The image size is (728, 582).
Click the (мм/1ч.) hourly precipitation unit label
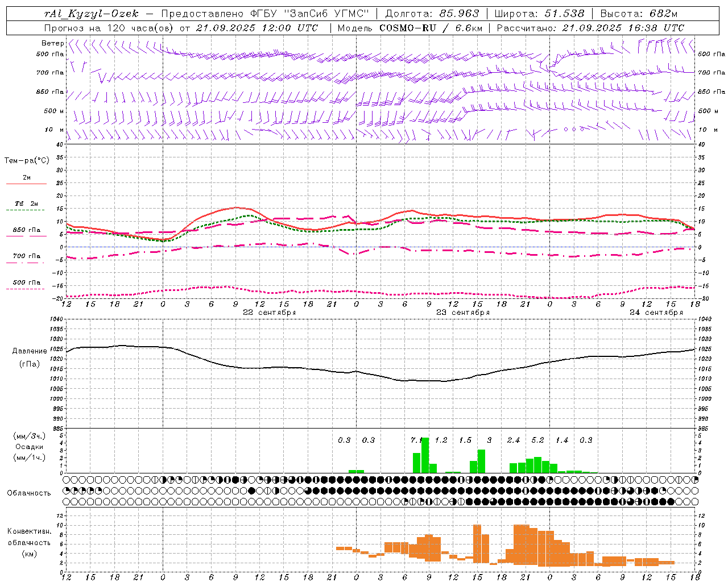coord(30,458)
